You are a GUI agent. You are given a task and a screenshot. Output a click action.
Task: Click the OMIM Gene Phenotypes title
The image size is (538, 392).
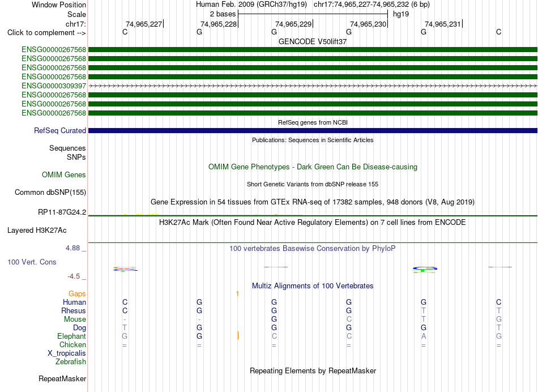tap(313, 167)
